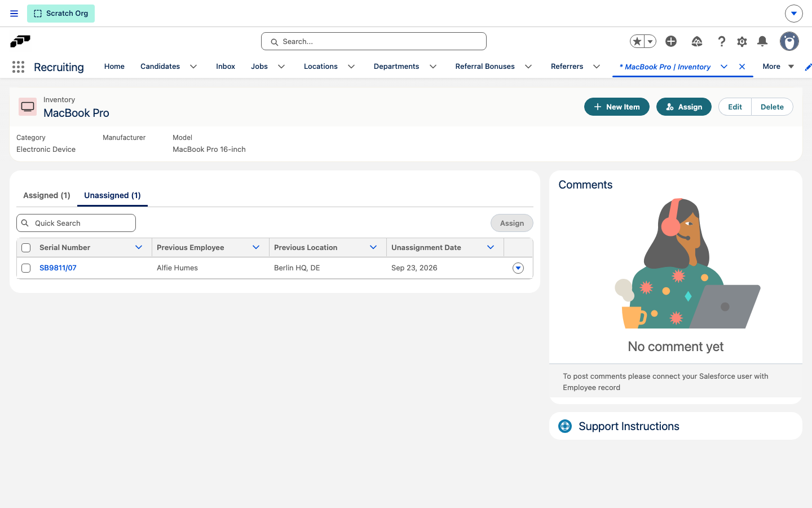Open the Referral Bonuses tab
This screenshot has width=812, height=508.
point(485,67)
